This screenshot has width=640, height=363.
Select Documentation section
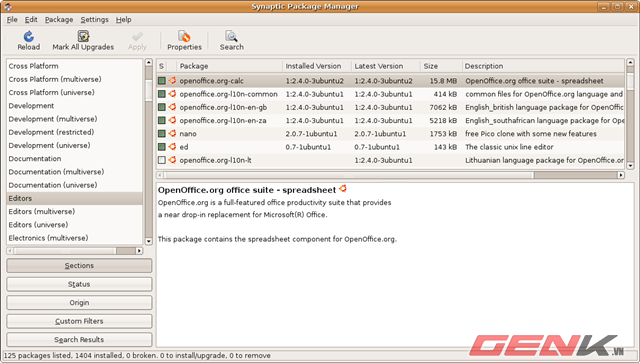click(x=74, y=158)
